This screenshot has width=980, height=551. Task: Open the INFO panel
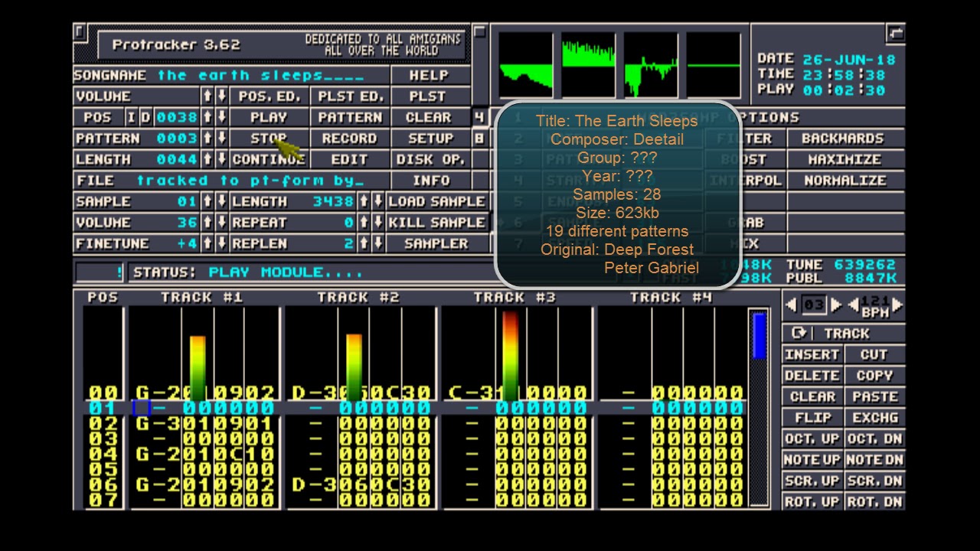point(429,181)
